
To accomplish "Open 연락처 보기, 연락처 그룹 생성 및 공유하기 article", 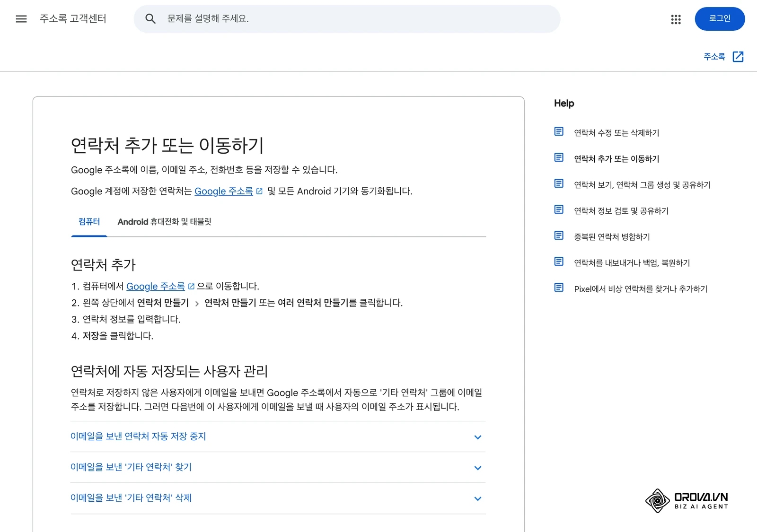I will (643, 185).
